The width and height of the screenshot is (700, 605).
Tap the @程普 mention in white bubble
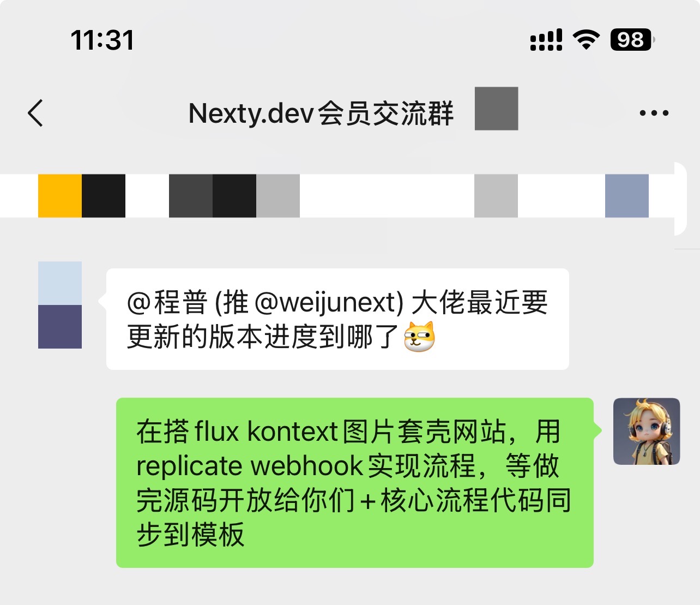point(167,302)
